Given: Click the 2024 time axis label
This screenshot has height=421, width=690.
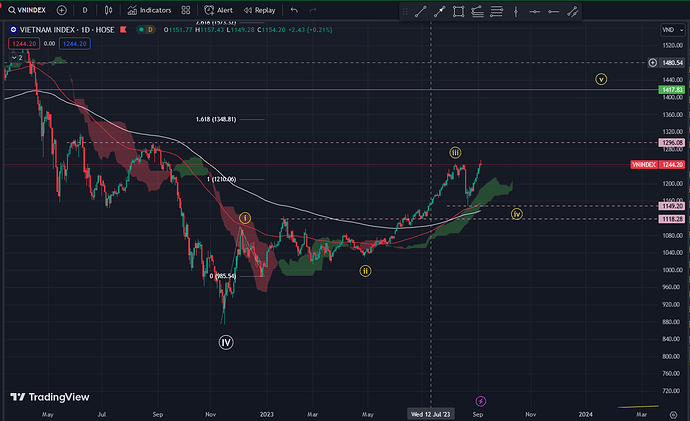Looking at the screenshot, I should 585,414.
